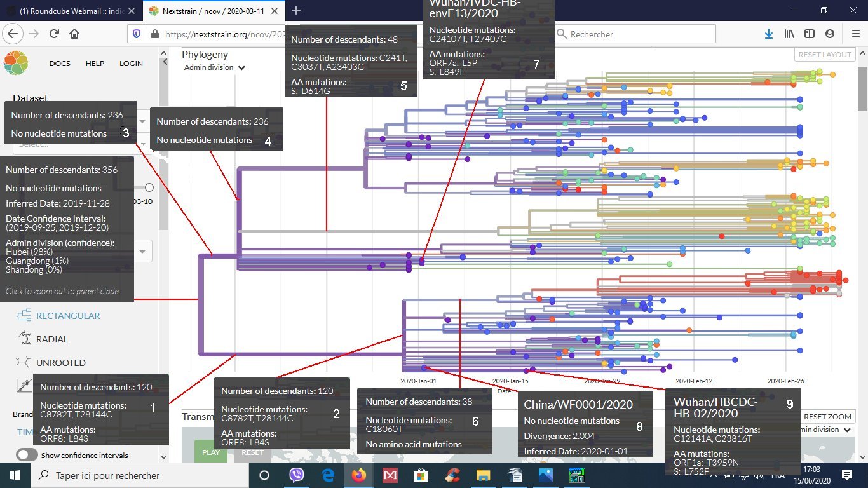Reload the page with browser refresh icon
868x488 pixels.
(x=54, y=34)
